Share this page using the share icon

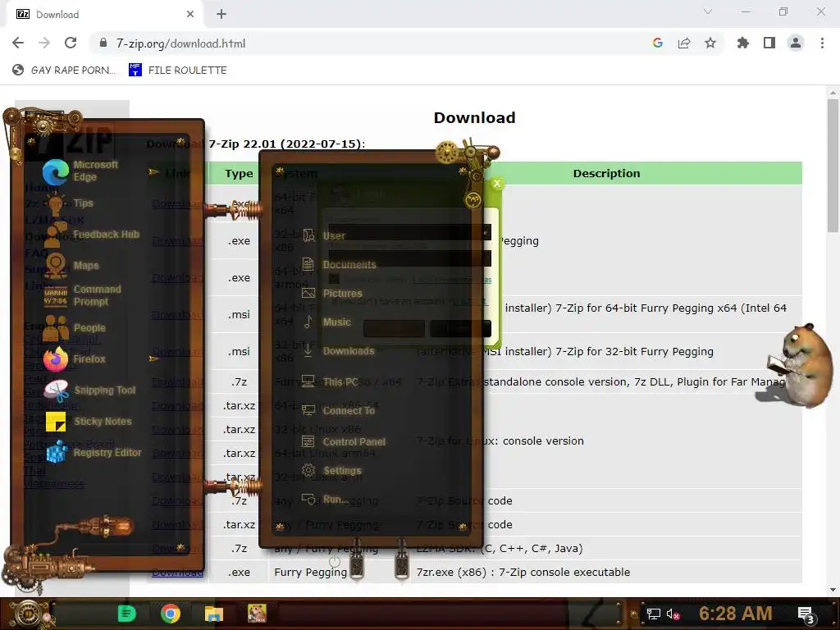click(684, 43)
